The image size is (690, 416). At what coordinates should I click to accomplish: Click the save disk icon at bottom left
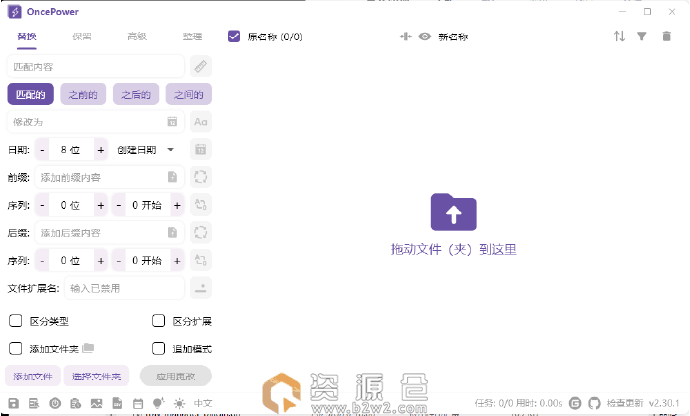coord(13,403)
